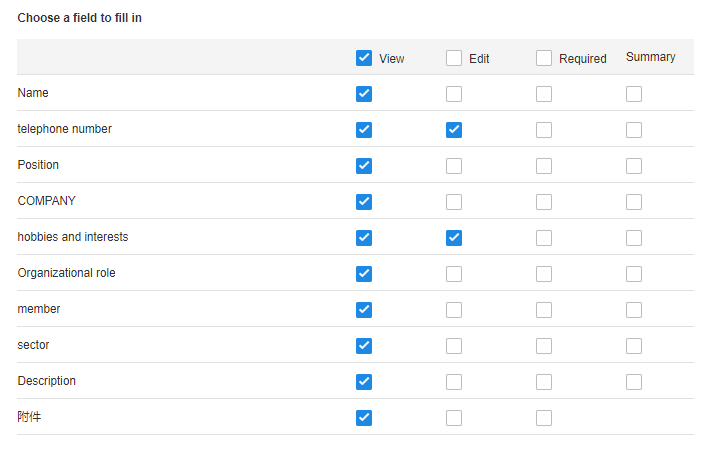Uncheck the header View select-all checkbox
The width and height of the screenshot is (708, 458).
[363, 58]
